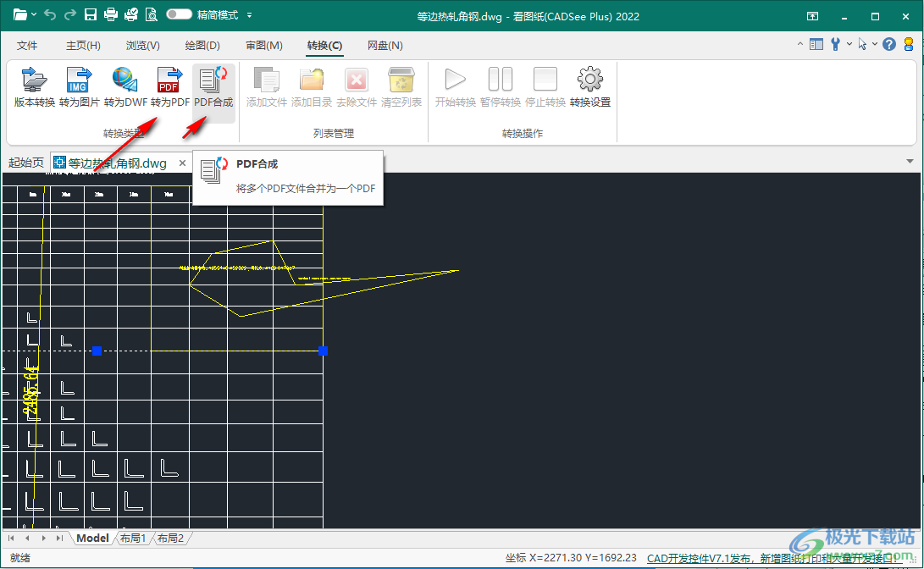Screen dimensions: 924x569
Task: Click the print preview magnifier icon
Action: (151, 14)
